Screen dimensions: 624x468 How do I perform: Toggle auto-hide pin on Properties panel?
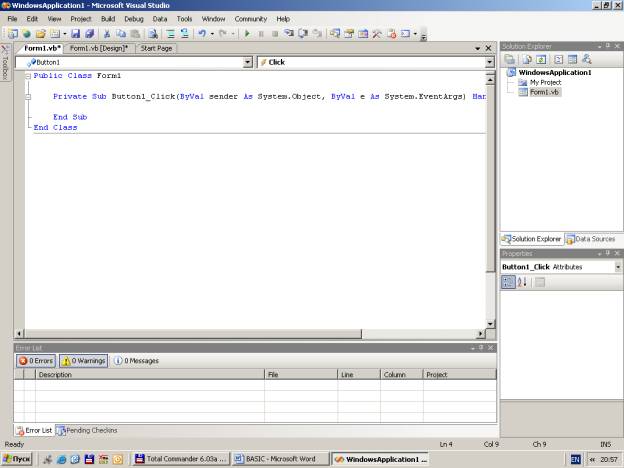click(608, 253)
